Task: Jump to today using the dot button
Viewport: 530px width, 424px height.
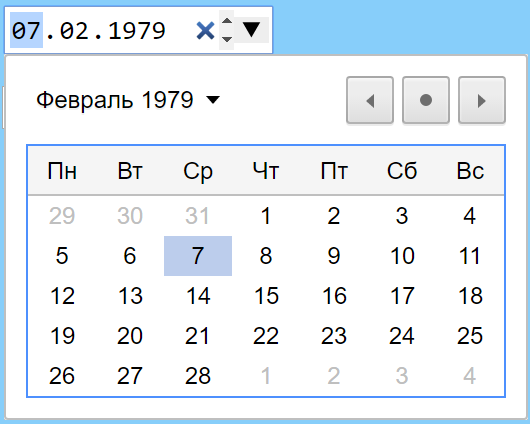Action: coord(426,100)
